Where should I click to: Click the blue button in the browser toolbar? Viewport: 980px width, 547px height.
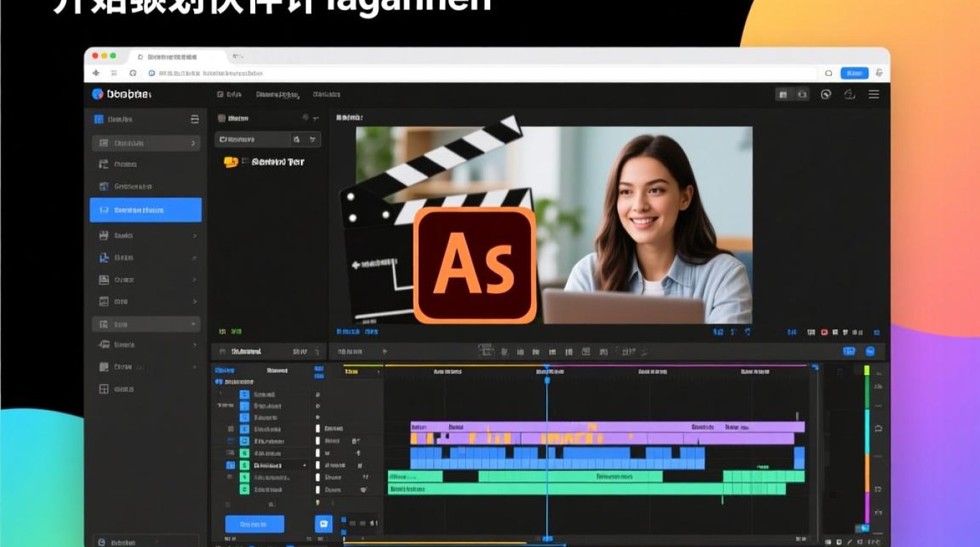(854, 73)
